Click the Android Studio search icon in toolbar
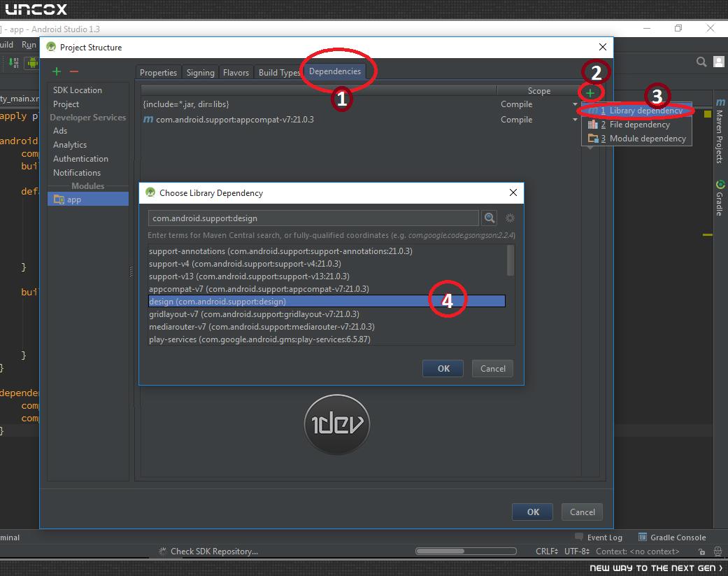The width and height of the screenshot is (728, 576). [x=701, y=62]
